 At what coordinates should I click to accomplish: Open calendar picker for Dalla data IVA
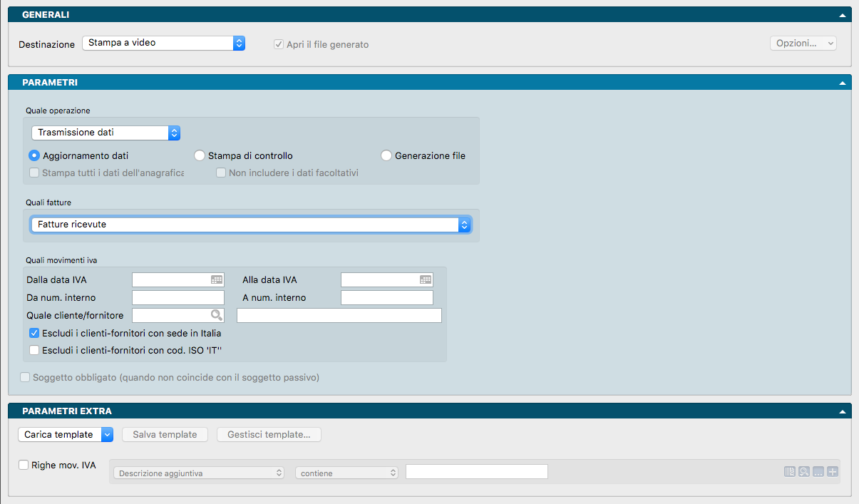(x=217, y=280)
